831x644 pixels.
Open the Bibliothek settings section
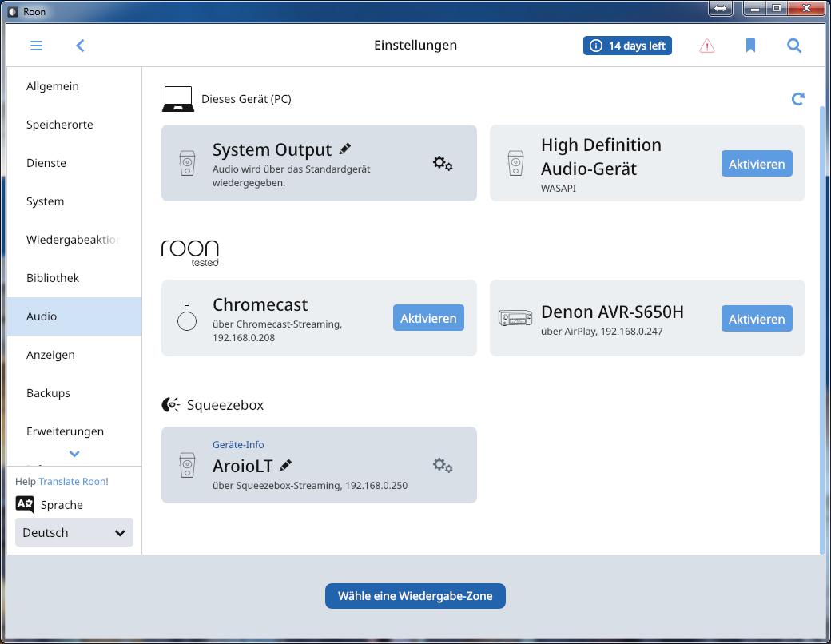[x=74, y=278]
